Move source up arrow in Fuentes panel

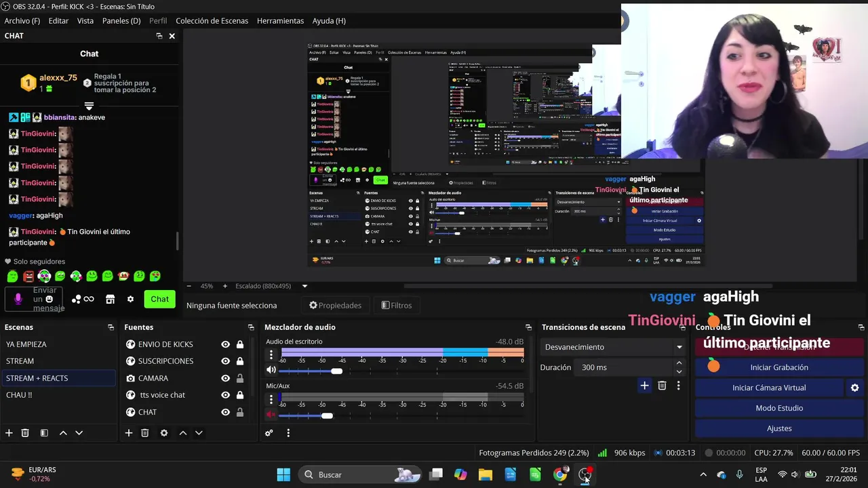[x=182, y=433]
